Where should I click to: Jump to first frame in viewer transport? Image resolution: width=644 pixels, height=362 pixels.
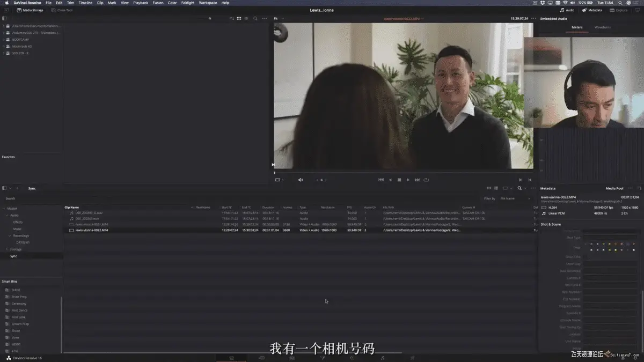pyautogui.click(x=381, y=180)
